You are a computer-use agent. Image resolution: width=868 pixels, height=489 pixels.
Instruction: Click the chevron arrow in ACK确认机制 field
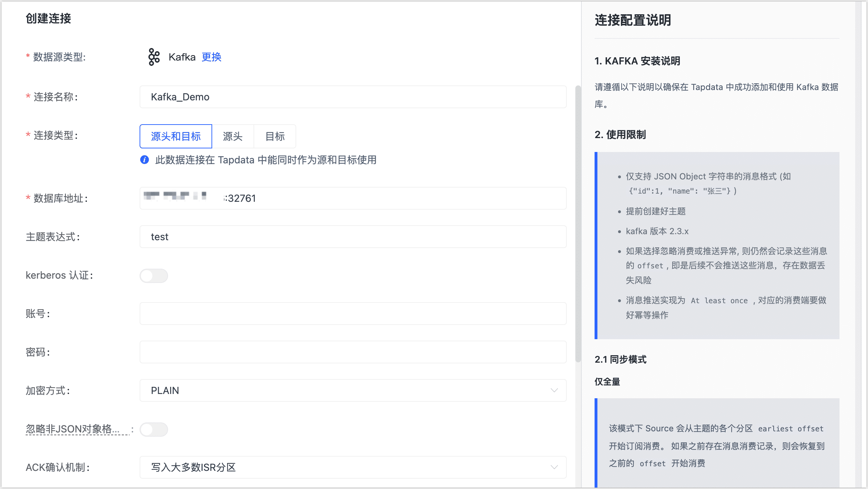554,467
